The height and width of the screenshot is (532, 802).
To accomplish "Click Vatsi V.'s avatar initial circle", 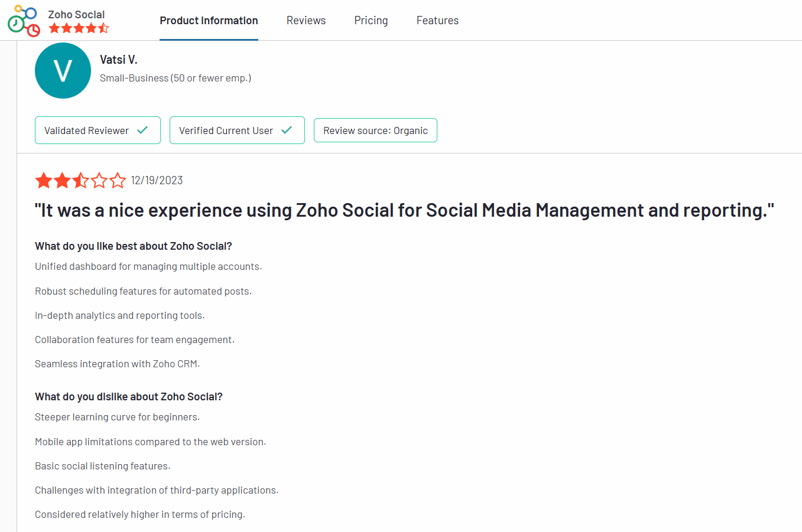I will 63,70.
